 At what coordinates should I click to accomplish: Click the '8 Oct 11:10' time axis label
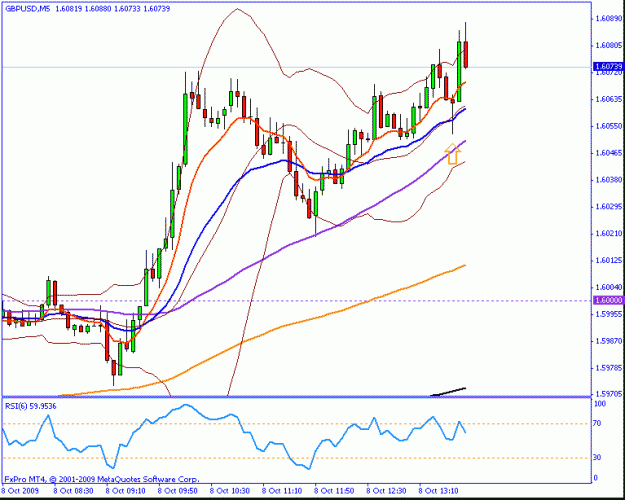[282, 491]
